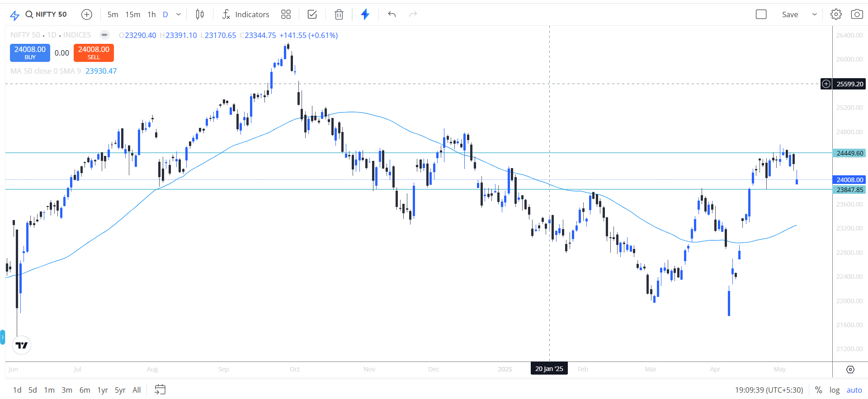The height and width of the screenshot is (399, 868).
Task: Switch to 1h timeframe
Action: click(152, 14)
